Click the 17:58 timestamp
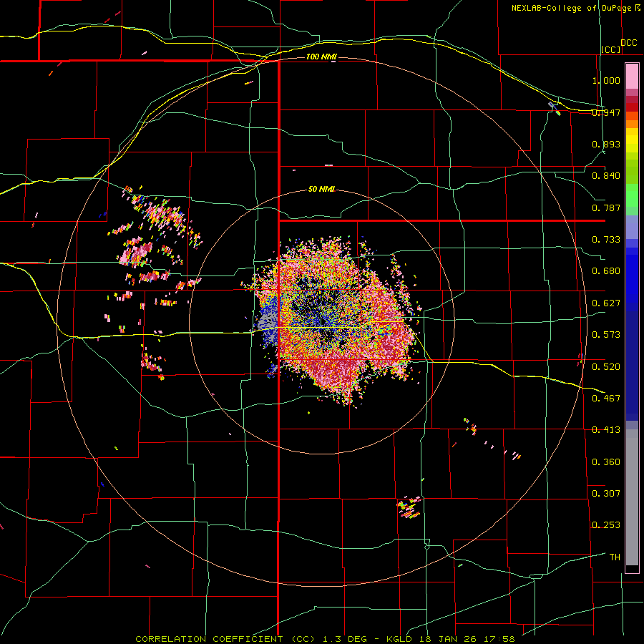The image size is (644, 644). point(498,639)
